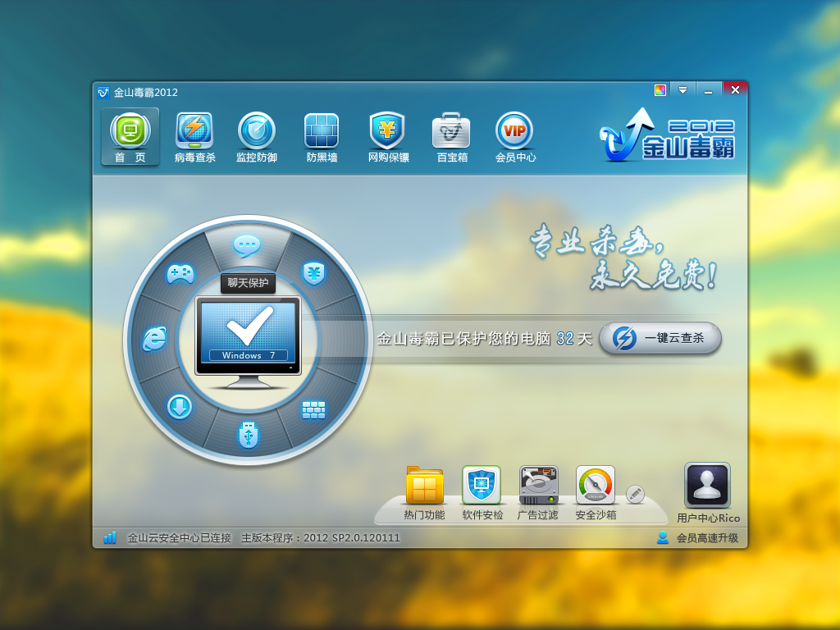Click the chat protection bubble icon

tap(247, 246)
